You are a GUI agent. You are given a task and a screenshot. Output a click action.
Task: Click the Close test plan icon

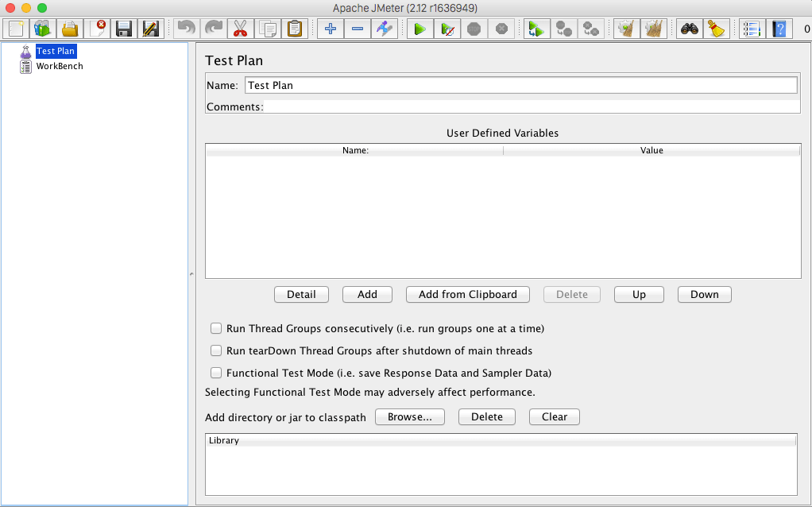[x=97, y=29]
